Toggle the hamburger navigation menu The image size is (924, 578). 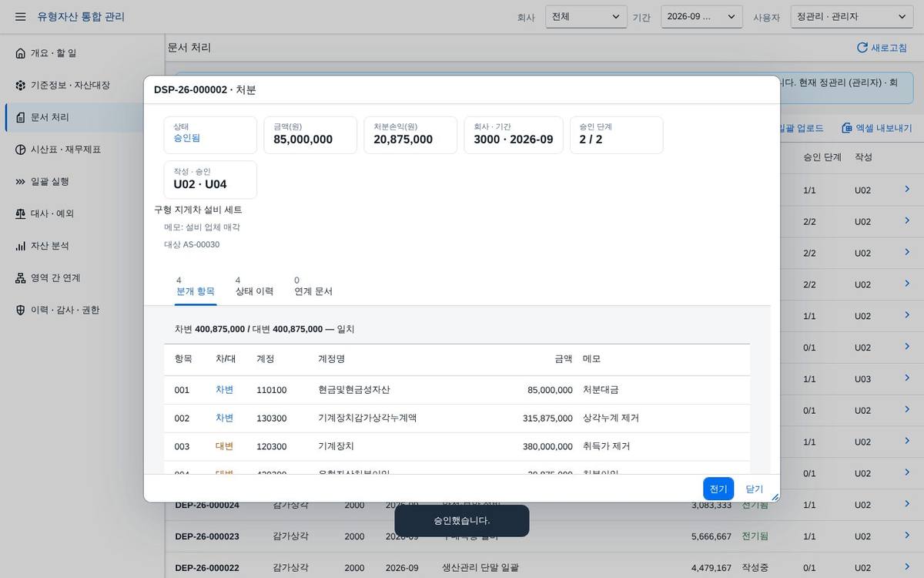coord(20,16)
